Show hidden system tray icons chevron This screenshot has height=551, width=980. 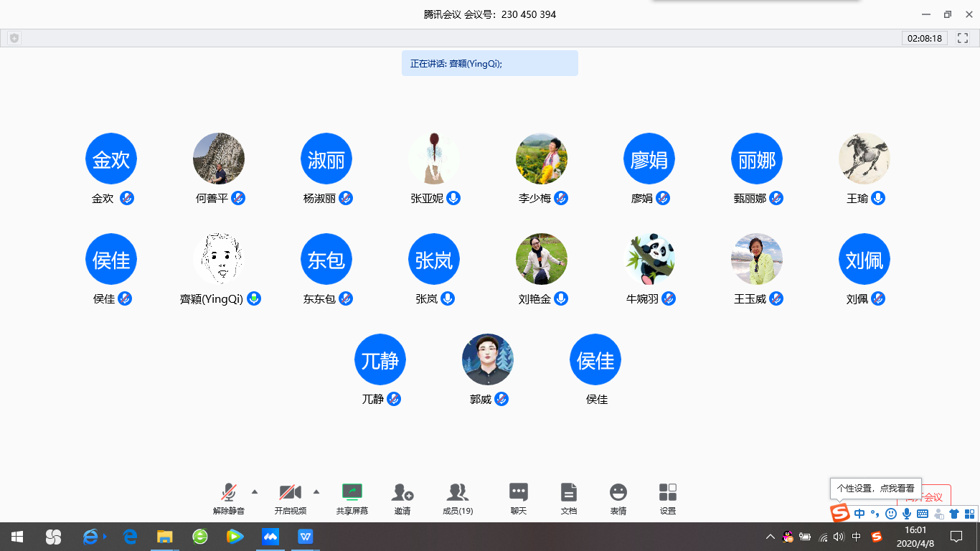coord(771,537)
